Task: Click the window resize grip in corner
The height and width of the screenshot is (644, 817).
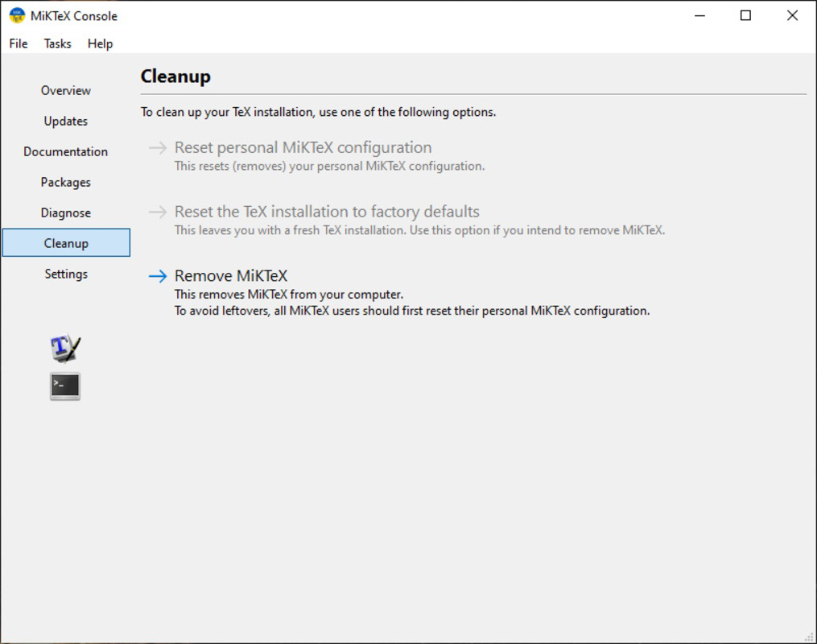Action: [x=809, y=637]
